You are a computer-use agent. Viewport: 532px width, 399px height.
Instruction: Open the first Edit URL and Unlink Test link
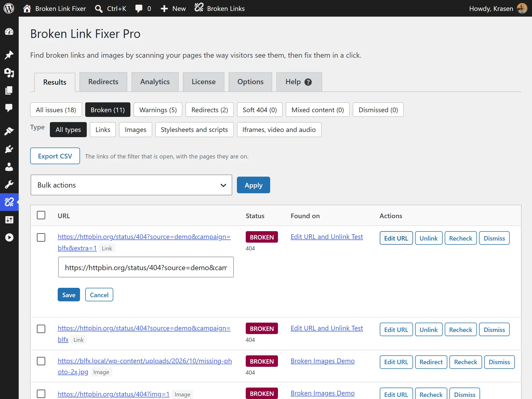327,237
